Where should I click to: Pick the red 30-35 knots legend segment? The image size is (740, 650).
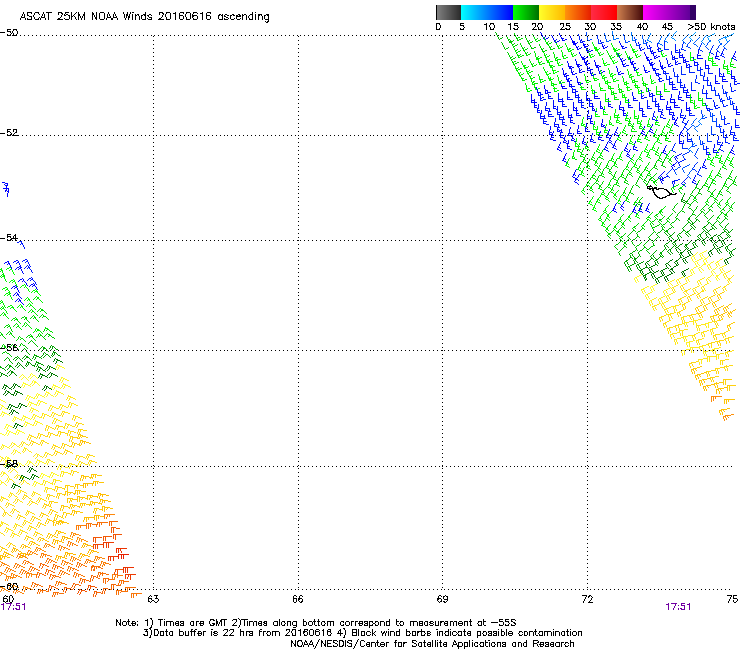point(604,12)
